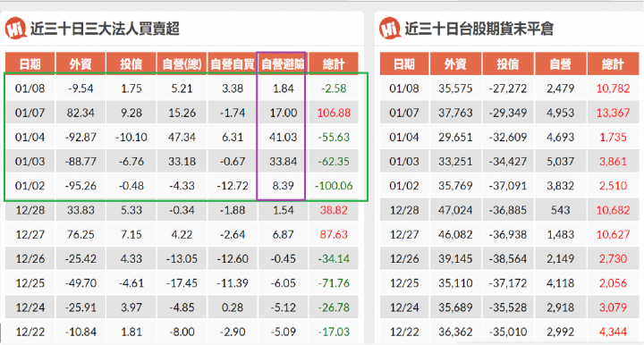The height and width of the screenshot is (345, 644).
Task: Click the value 5.21 in the 01/08 row
Action: point(182,88)
